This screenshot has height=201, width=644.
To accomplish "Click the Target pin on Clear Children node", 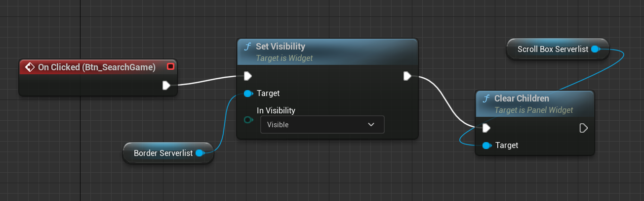I will [486, 145].
